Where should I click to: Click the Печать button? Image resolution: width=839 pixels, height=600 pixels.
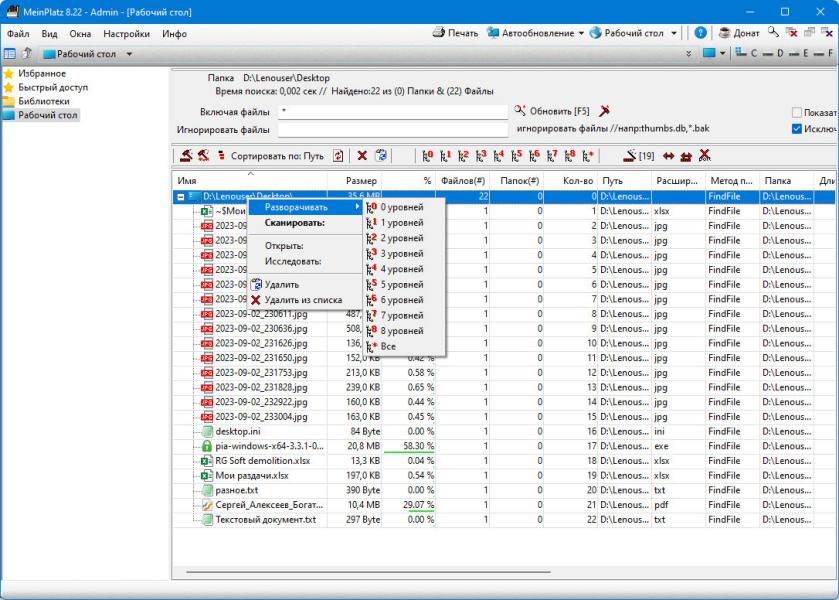coord(455,33)
